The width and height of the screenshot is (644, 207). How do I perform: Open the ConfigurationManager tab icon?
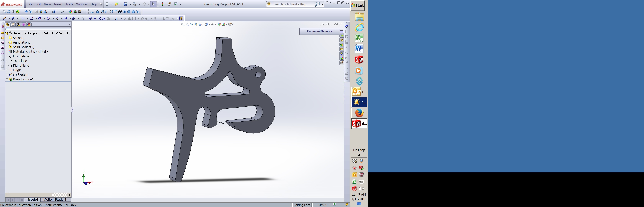18,25
